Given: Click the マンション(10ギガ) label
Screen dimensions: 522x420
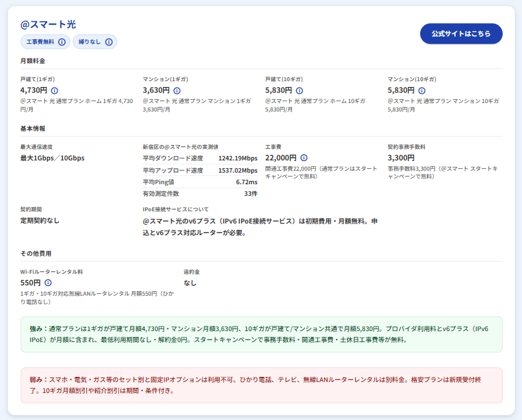Looking at the screenshot, I should (x=412, y=79).
